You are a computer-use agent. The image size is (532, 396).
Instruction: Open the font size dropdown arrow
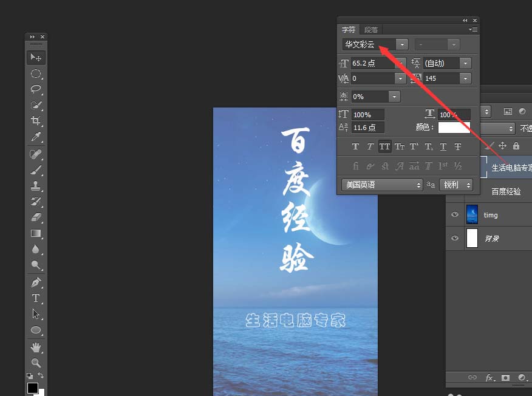click(401, 63)
